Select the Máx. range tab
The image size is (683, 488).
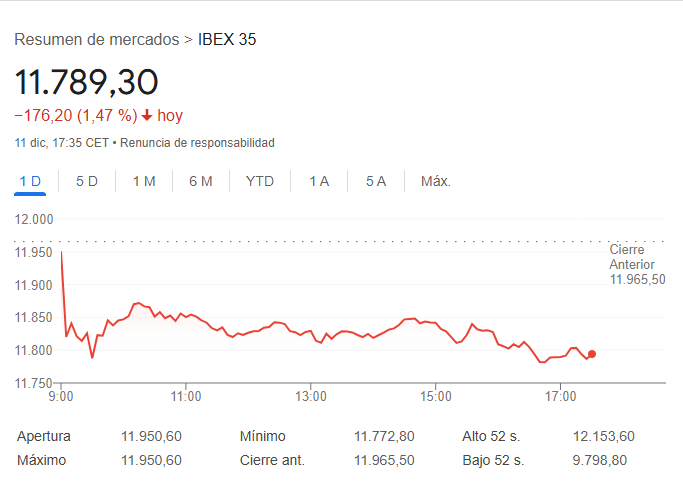pos(436,181)
